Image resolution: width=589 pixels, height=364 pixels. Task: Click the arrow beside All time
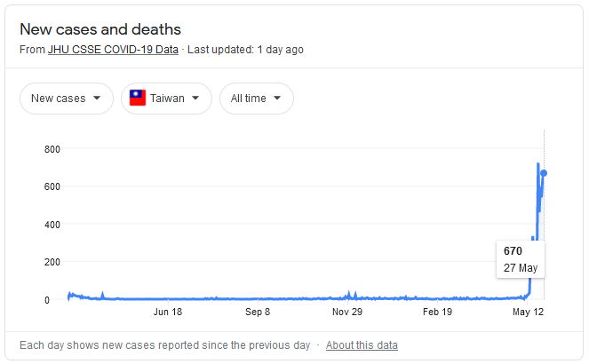click(277, 98)
